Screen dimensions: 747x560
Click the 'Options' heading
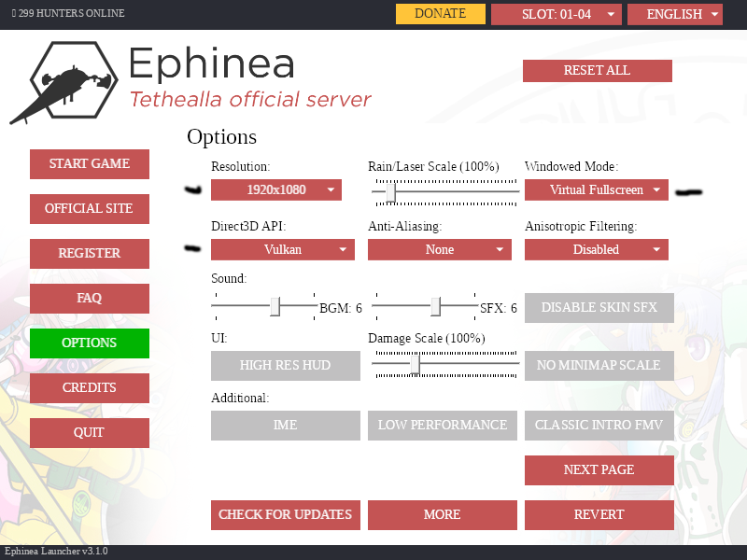tap(221, 136)
